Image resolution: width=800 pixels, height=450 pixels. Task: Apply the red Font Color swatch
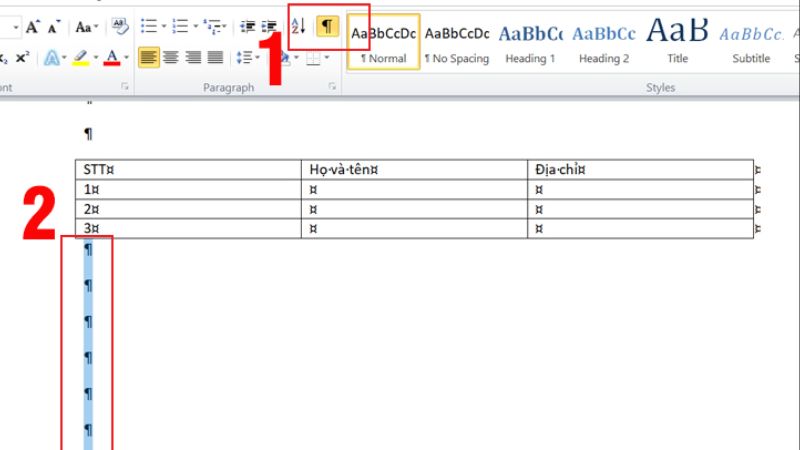(112, 58)
